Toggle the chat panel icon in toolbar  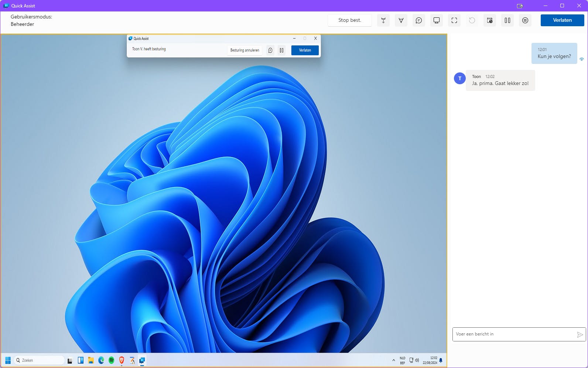[419, 20]
